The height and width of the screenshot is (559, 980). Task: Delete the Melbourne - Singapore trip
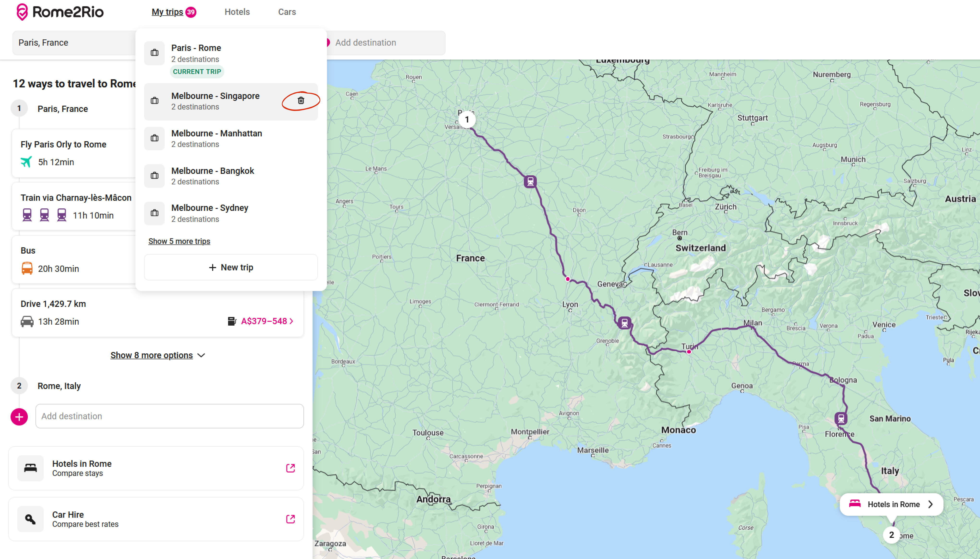[301, 101]
